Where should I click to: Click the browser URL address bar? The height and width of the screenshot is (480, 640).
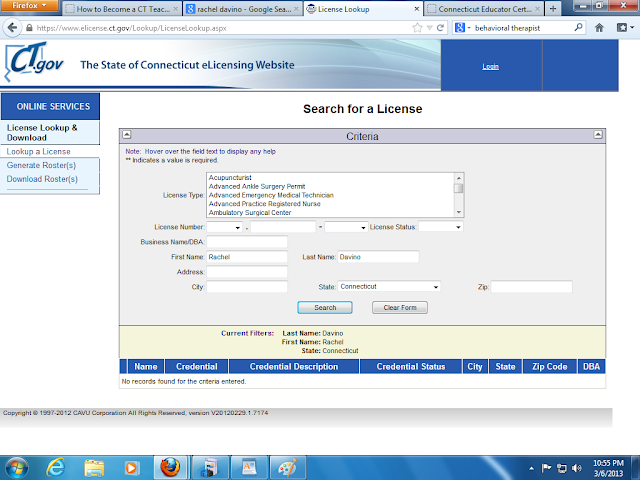point(222,28)
